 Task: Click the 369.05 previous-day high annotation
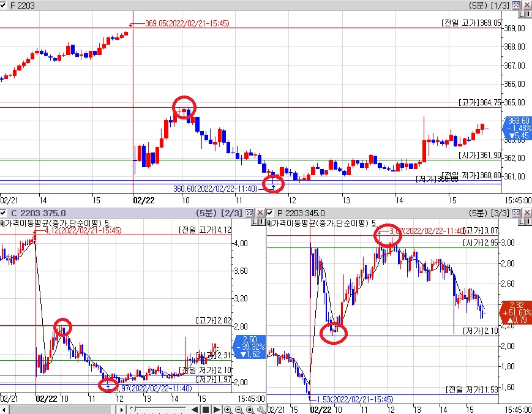point(187,23)
